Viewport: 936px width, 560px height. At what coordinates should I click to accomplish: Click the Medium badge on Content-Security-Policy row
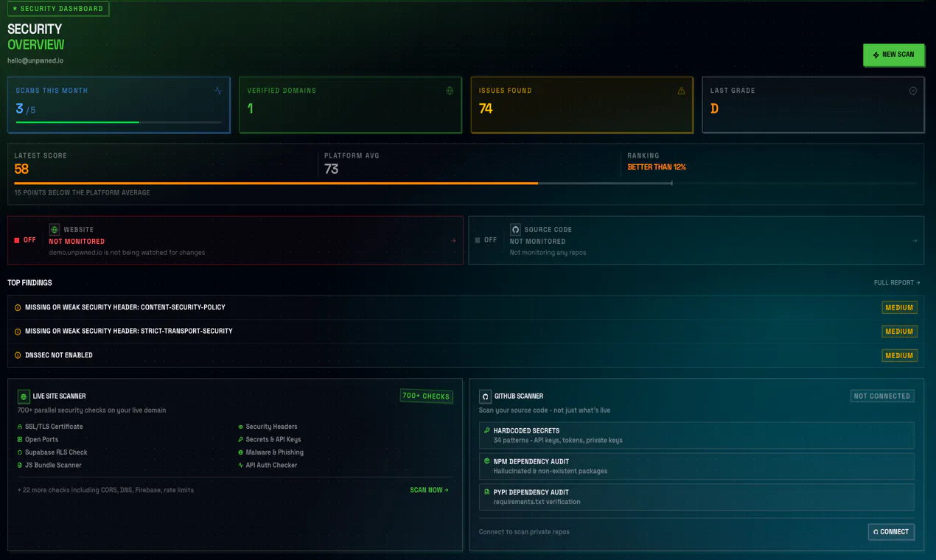click(x=899, y=307)
